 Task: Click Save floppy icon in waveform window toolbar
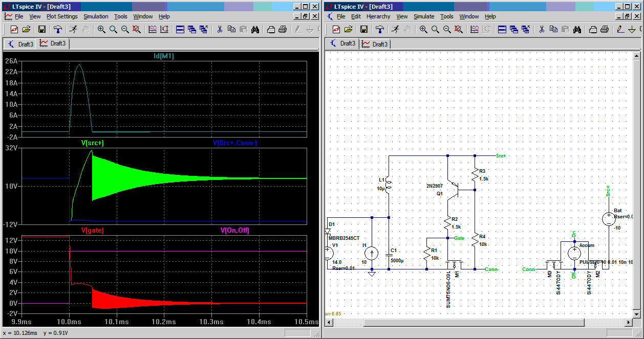click(42, 29)
